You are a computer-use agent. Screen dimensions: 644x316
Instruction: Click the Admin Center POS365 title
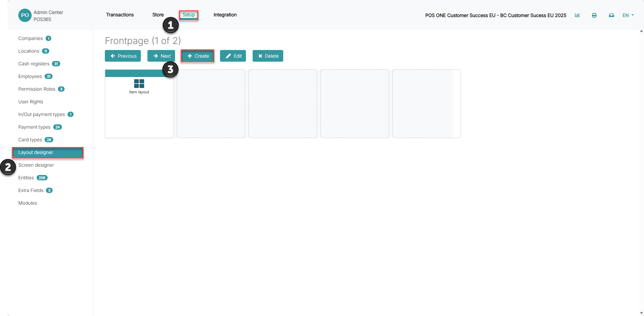coord(48,16)
